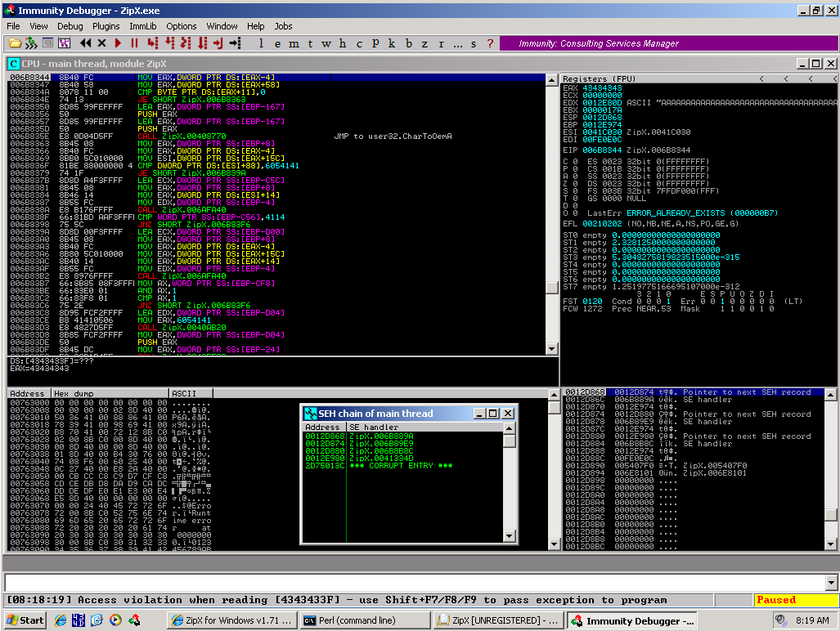The width and height of the screenshot is (840, 631).
Task: Click the down arrow of stack pane scrollbar
Action: [831, 544]
